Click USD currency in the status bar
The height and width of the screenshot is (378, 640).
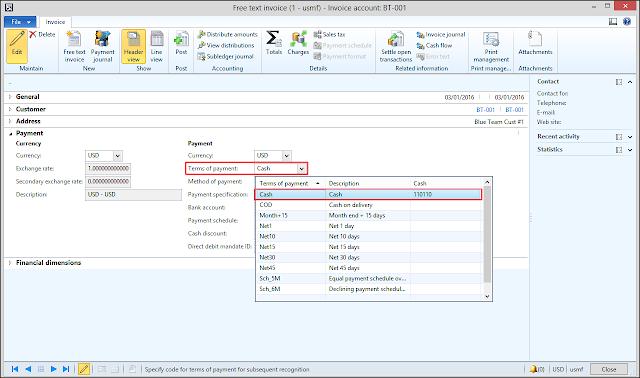point(558,369)
